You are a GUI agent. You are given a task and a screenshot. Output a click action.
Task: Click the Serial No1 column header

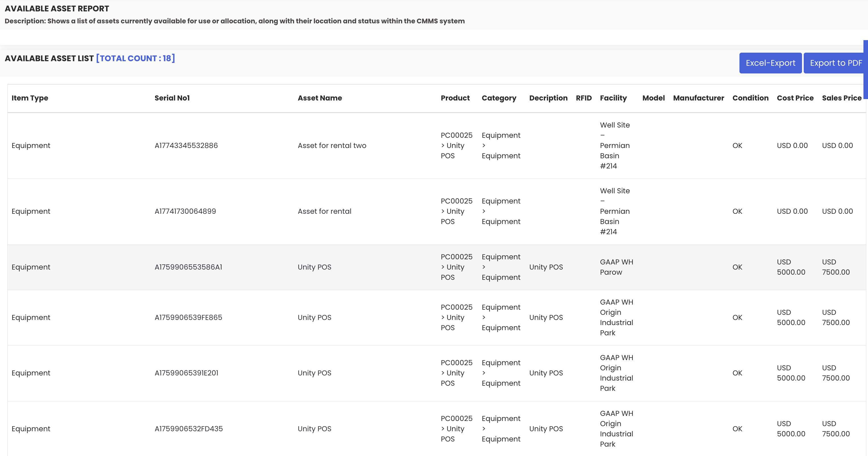[x=172, y=98]
